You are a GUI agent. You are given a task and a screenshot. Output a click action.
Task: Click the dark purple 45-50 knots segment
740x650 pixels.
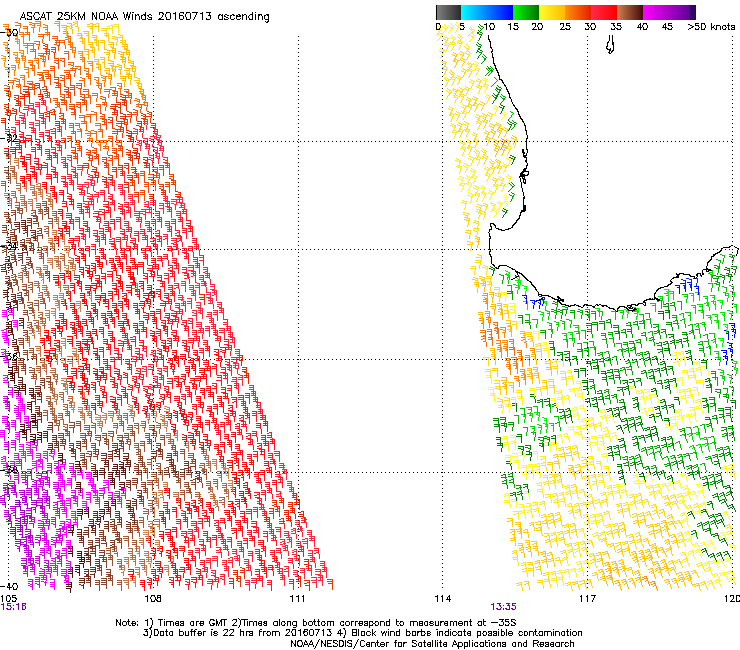coord(682,12)
